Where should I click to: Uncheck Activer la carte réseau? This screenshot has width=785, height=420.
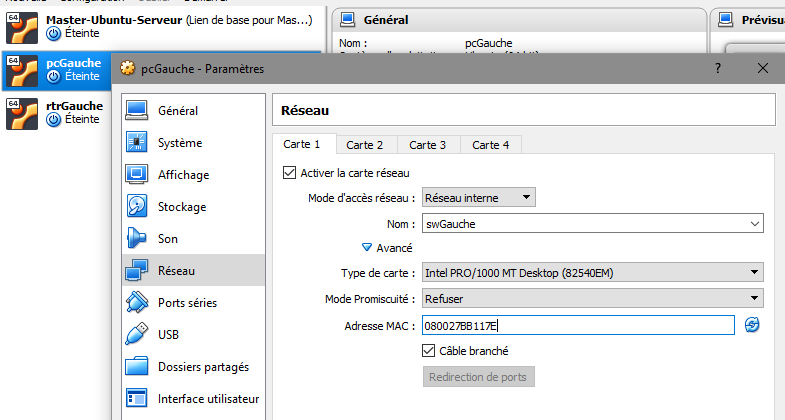tap(291, 173)
